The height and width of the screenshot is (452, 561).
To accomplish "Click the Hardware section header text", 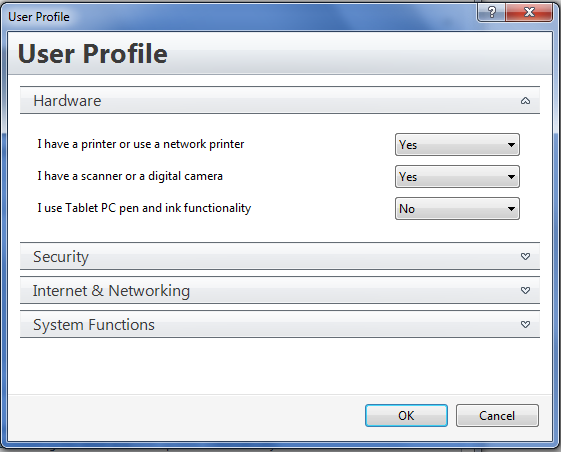I will pos(67,101).
